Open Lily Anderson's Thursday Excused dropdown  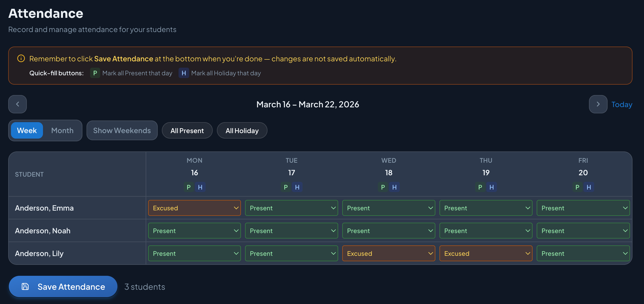pyautogui.click(x=486, y=253)
